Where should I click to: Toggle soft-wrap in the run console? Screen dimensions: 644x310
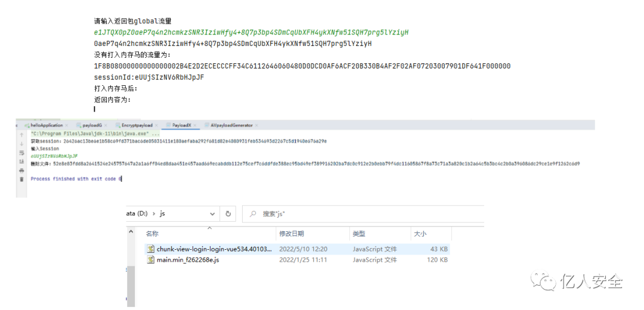coord(21,153)
